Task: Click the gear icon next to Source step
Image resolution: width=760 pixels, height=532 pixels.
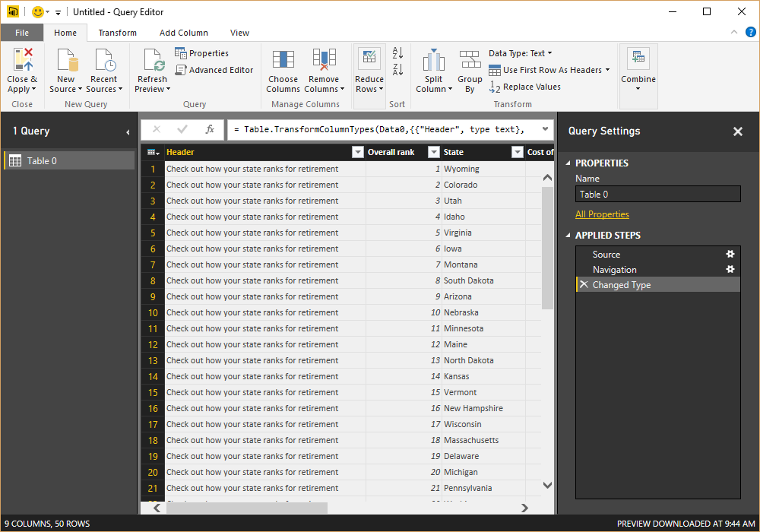Action: (x=730, y=255)
